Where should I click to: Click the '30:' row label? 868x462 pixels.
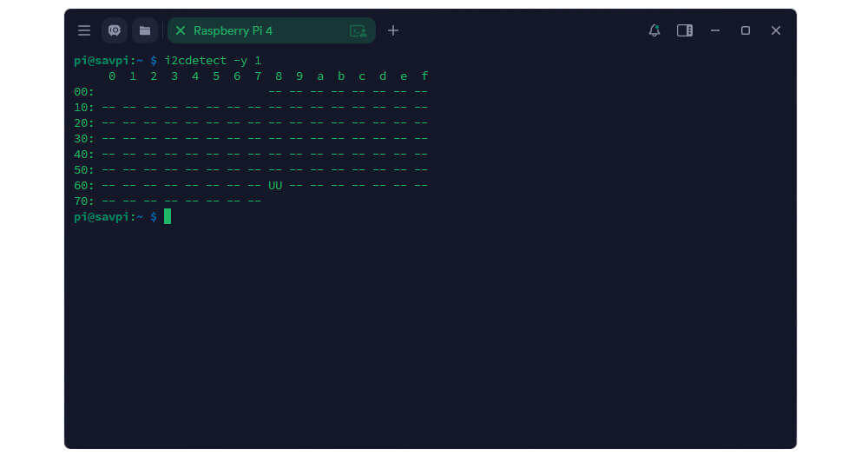point(84,138)
